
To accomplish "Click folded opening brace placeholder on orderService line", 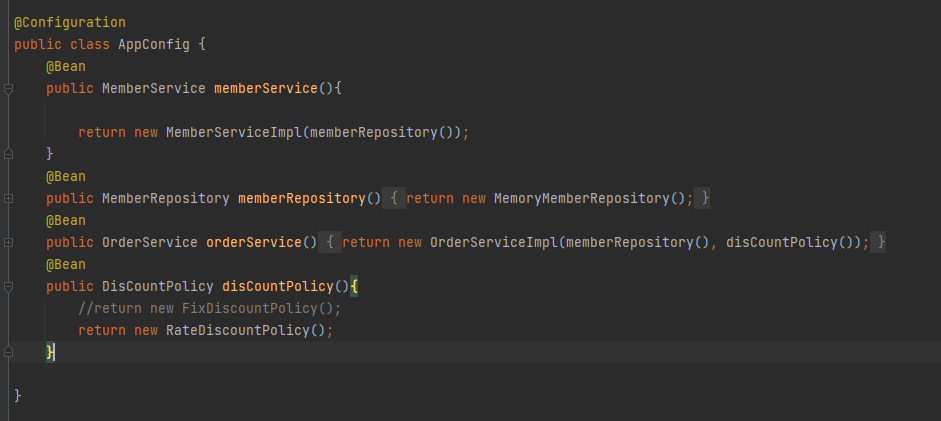I will pyautogui.click(x=330, y=243).
